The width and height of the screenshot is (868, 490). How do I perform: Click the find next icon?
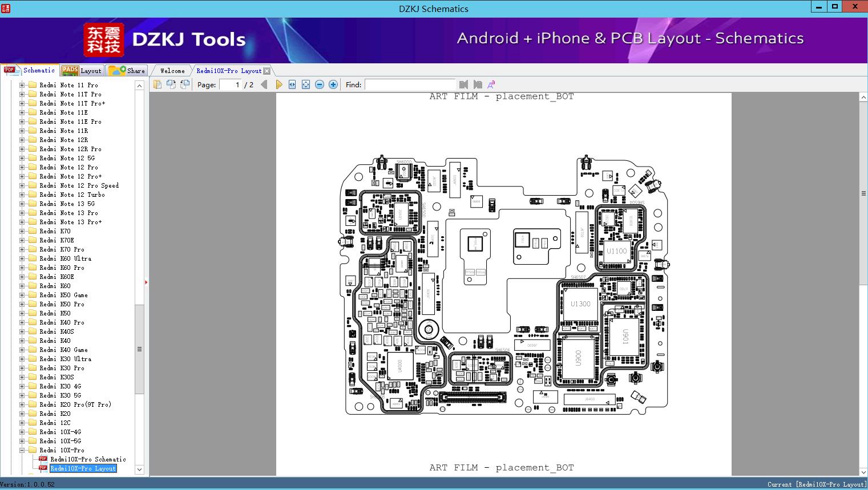(478, 84)
